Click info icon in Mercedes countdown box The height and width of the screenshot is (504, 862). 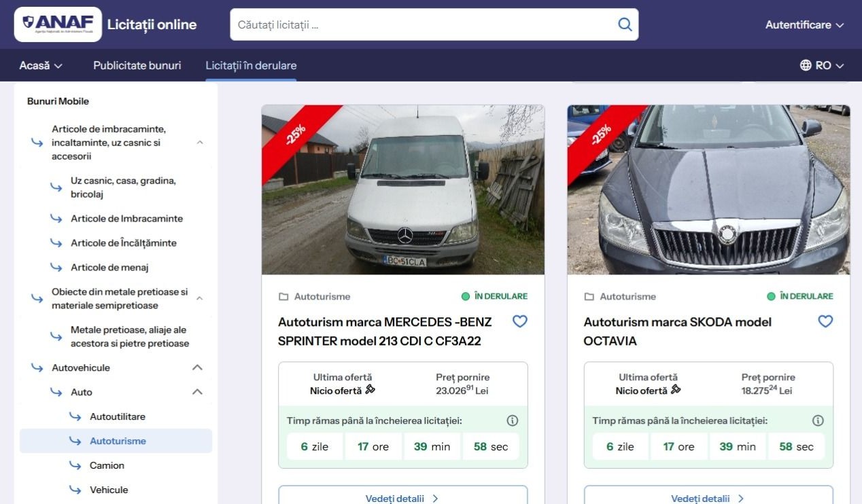click(x=513, y=420)
